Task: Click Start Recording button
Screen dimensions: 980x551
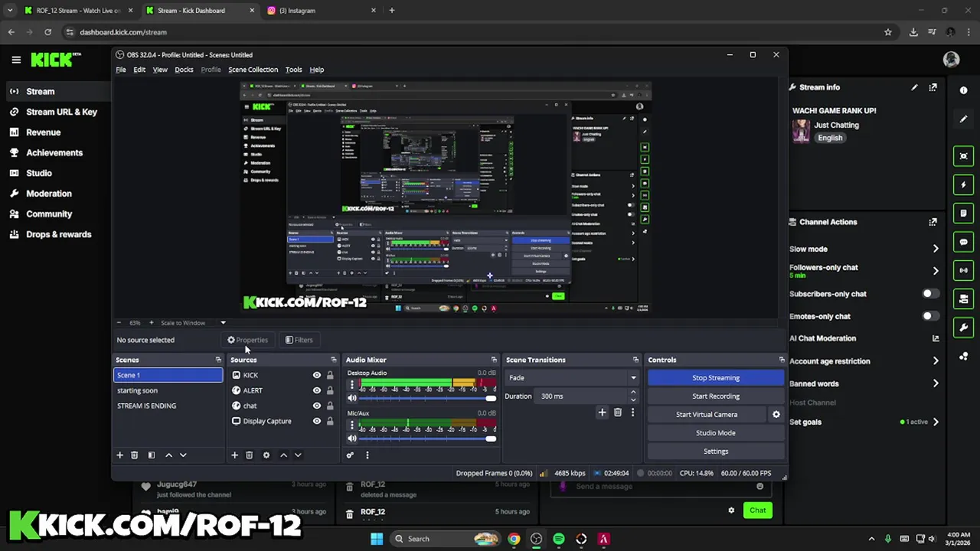Action: 716,396
